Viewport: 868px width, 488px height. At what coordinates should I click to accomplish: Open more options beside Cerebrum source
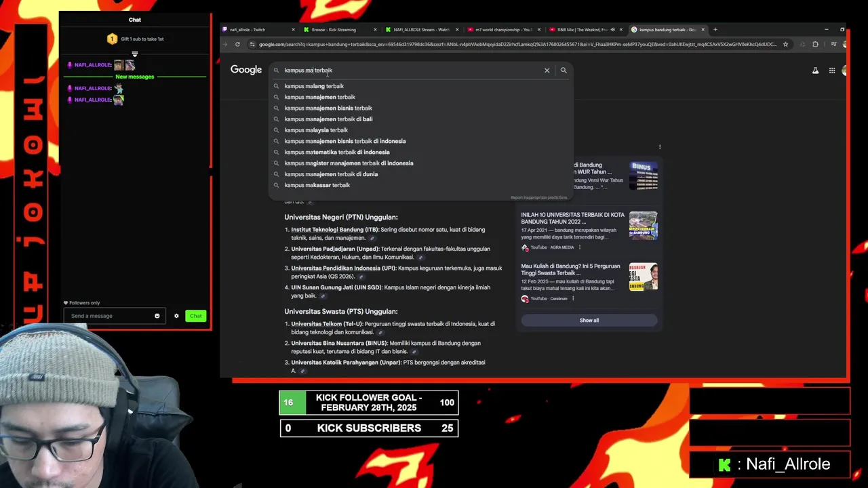click(573, 299)
